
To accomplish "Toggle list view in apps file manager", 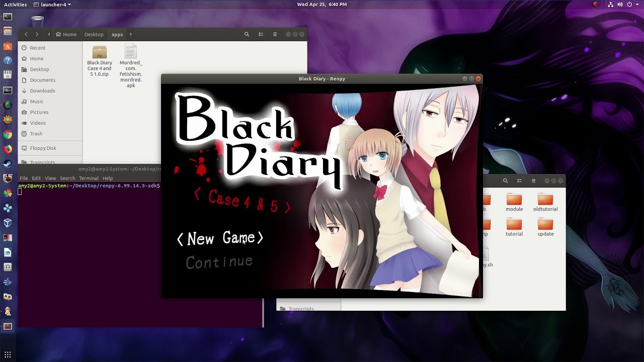I will 261,34.
